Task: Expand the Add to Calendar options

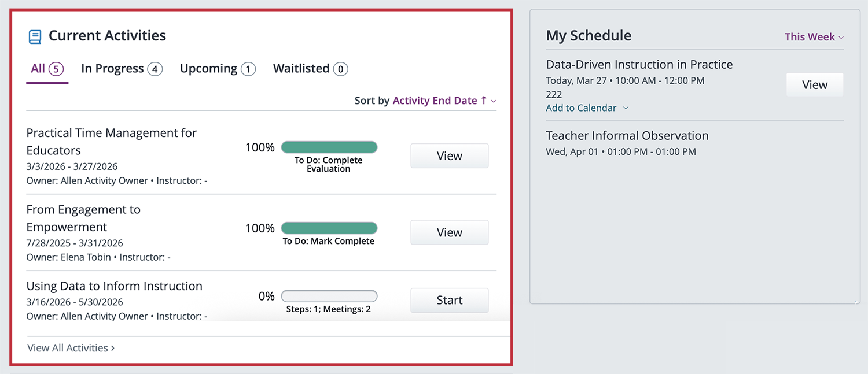Action: [587, 108]
